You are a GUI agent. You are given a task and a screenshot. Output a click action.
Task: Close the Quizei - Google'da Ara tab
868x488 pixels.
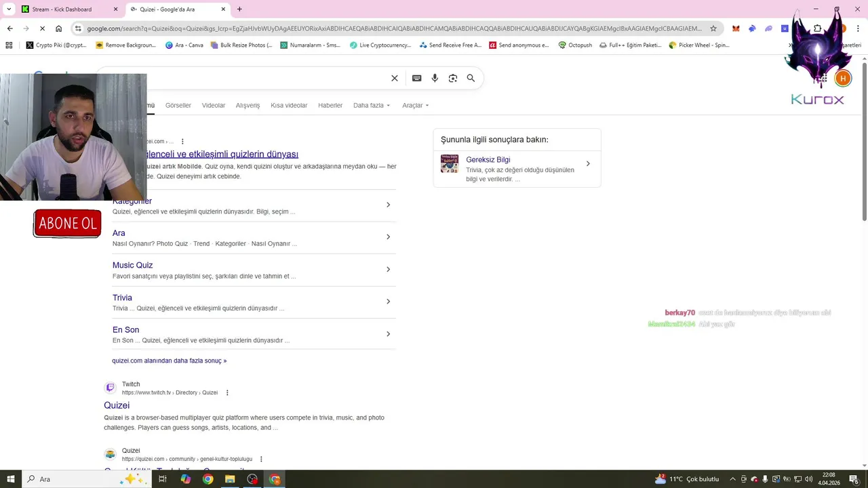[x=224, y=9]
